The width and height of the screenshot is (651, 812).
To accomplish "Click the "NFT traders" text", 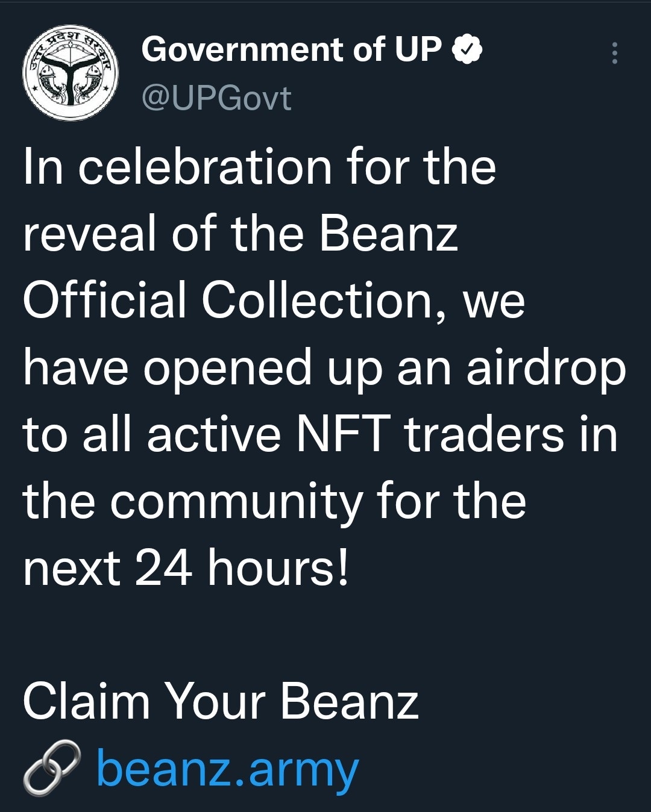I will pyautogui.click(x=430, y=434).
